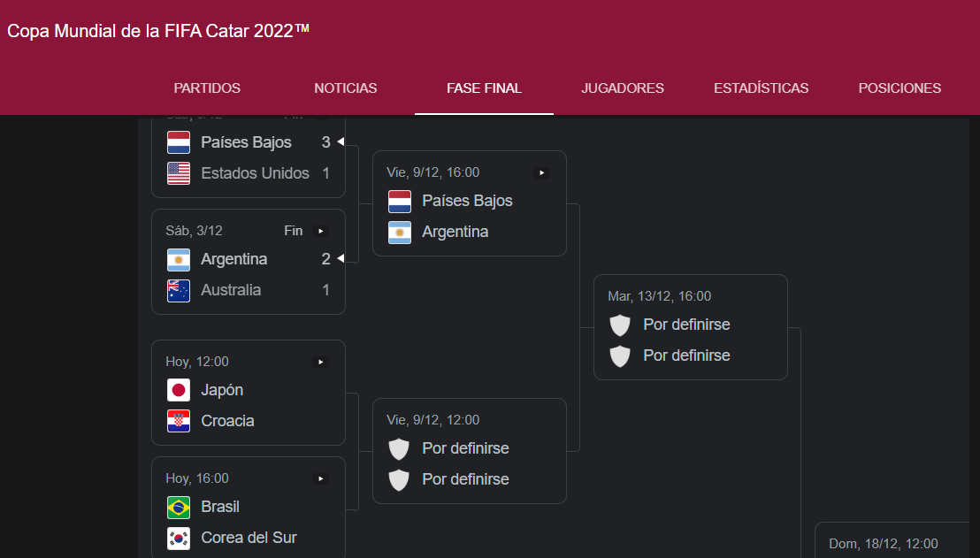
Task: Click the Croacia flag icon
Action: pos(179,421)
